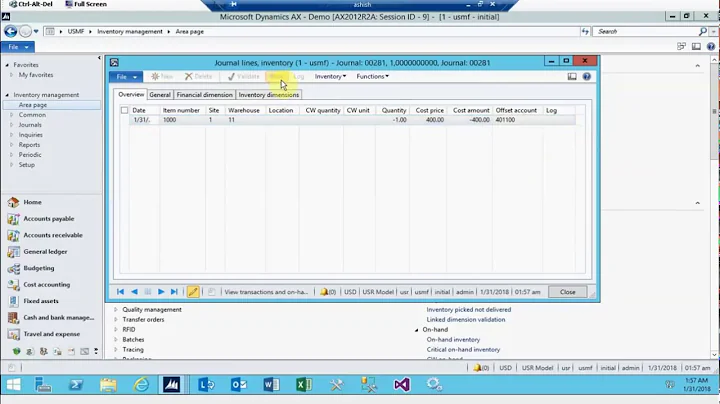
Task: Click Inventory management breadcrumb
Action: (129, 32)
